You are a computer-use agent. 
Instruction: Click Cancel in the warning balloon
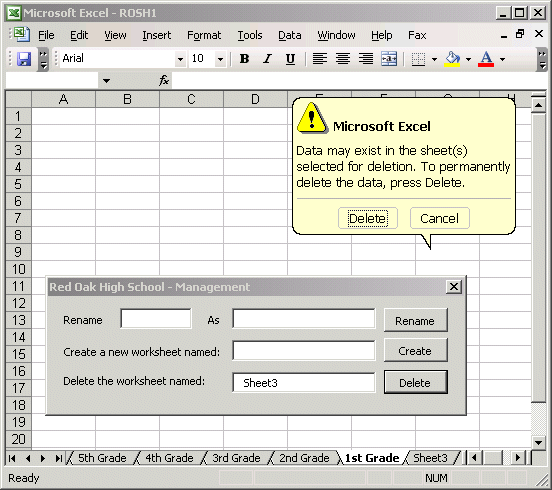pos(440,218)
